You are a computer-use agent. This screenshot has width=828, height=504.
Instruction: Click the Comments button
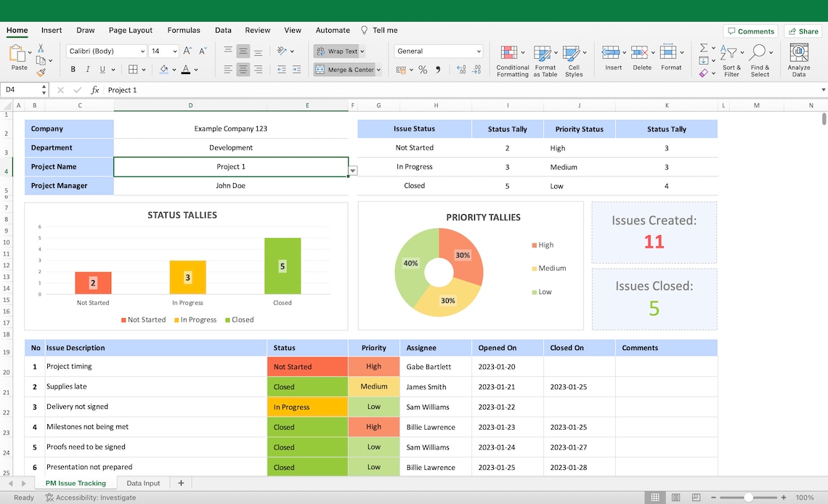751,31
